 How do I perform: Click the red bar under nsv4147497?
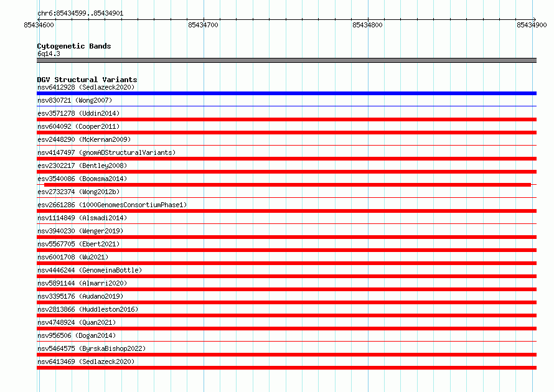[x=286, y=159]
